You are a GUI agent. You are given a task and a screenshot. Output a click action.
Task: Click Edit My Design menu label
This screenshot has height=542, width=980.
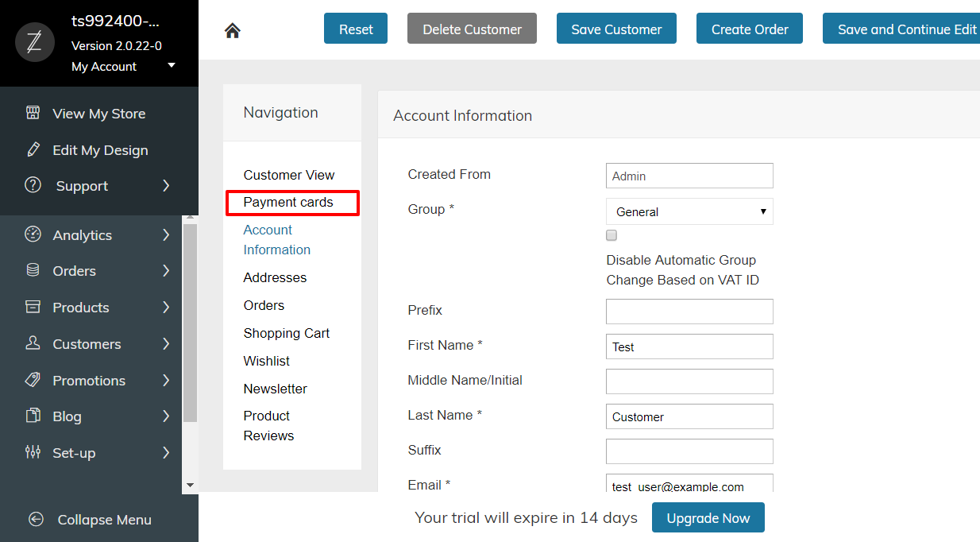100,150
